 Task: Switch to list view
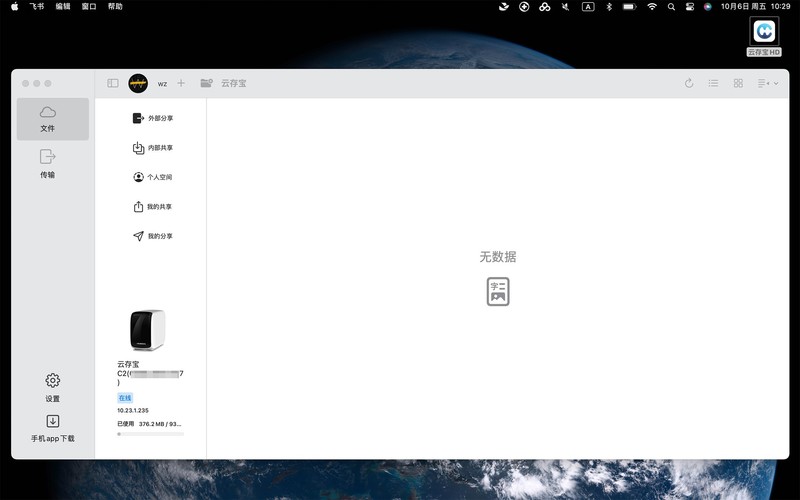[714, 83]
